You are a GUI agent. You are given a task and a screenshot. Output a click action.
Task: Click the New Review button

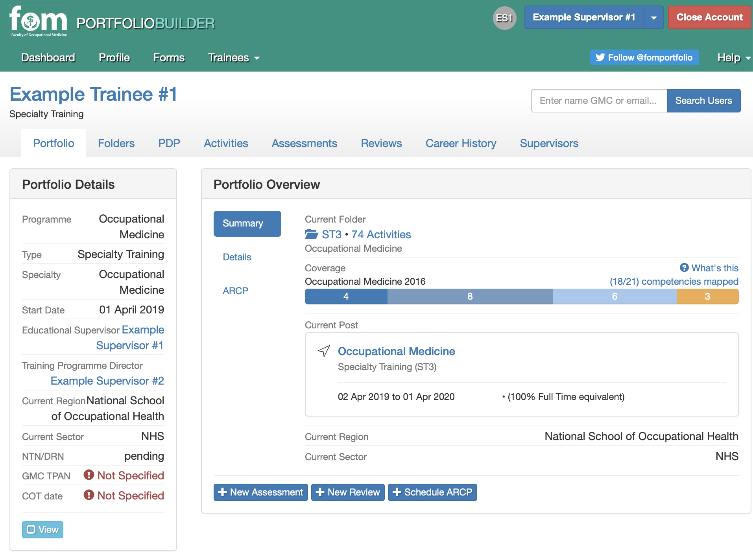tap(348, 492)
